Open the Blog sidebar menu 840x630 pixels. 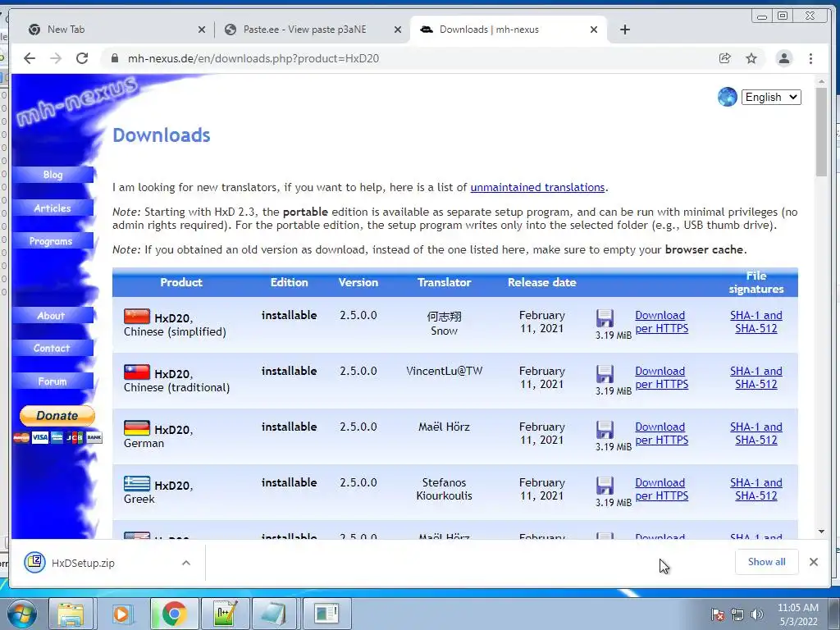click(x=52, y=175)
